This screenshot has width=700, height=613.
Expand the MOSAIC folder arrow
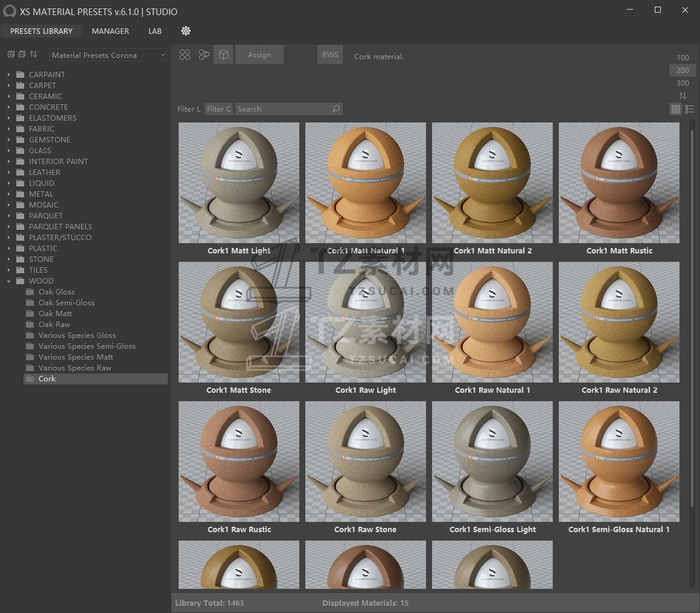pos(8,205)
